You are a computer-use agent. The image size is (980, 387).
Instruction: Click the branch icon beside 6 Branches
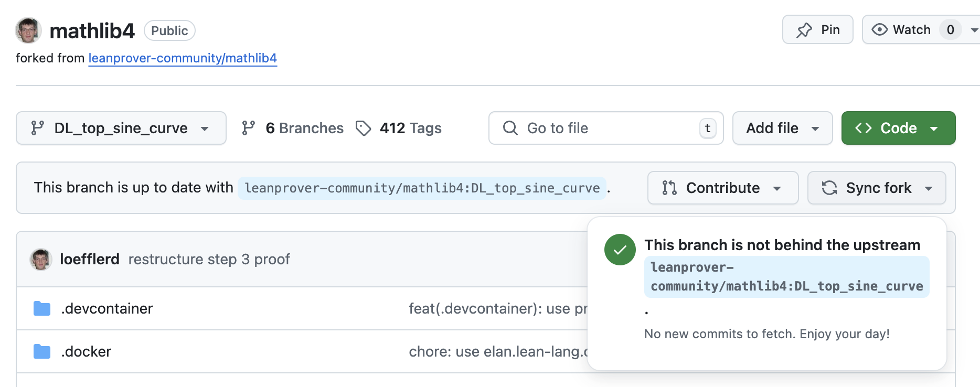pyautogui.click(x=248, y=128)
